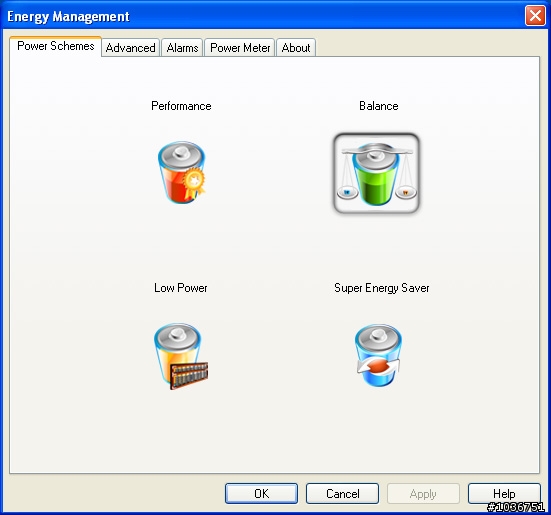The image size is (551, 515).
Task: Confirm settings with the OK button
Action: point(261,494)
